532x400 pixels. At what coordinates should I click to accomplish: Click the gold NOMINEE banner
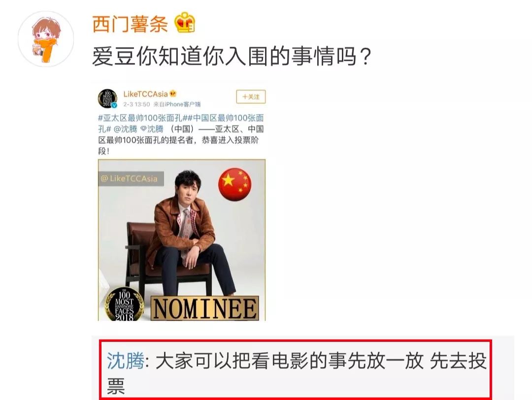(204, 308)
